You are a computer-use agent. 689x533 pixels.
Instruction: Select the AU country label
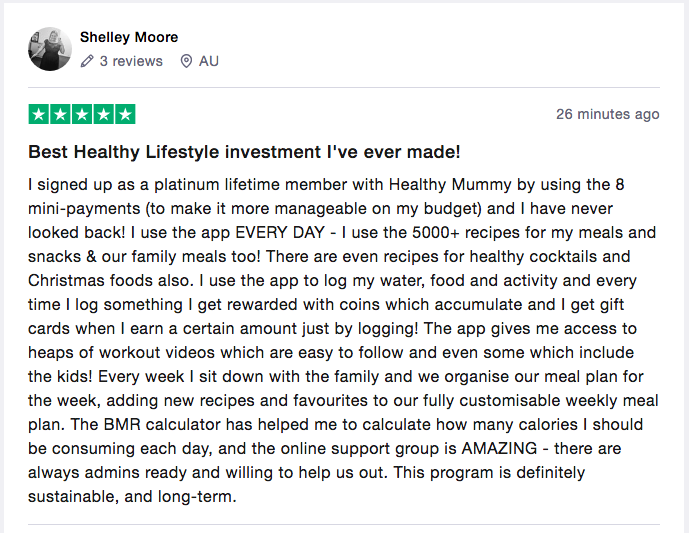click(209, 61)
